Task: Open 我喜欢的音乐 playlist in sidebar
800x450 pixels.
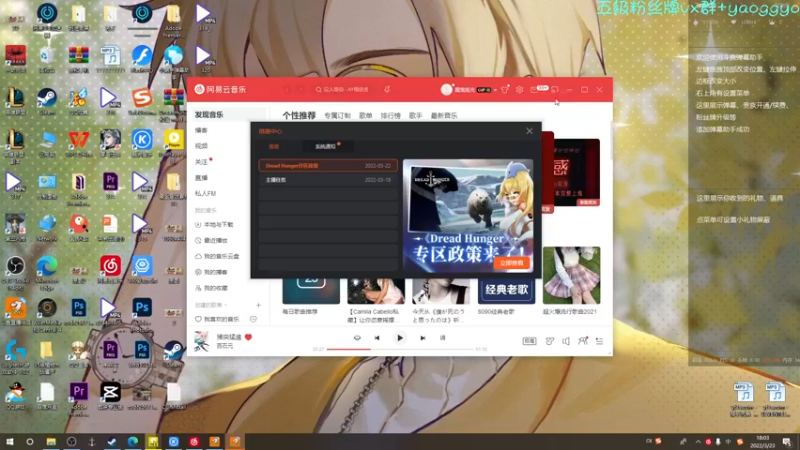Action: pos(217,319)
